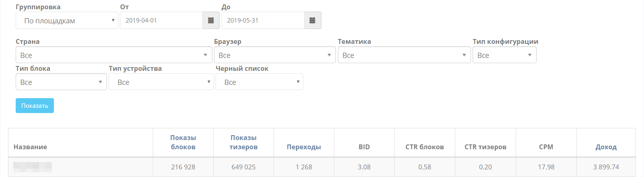Viewport: 644px width, 177px height.
Task: Sort by Показы тизеров column
Action: click(x=243, y=142)
